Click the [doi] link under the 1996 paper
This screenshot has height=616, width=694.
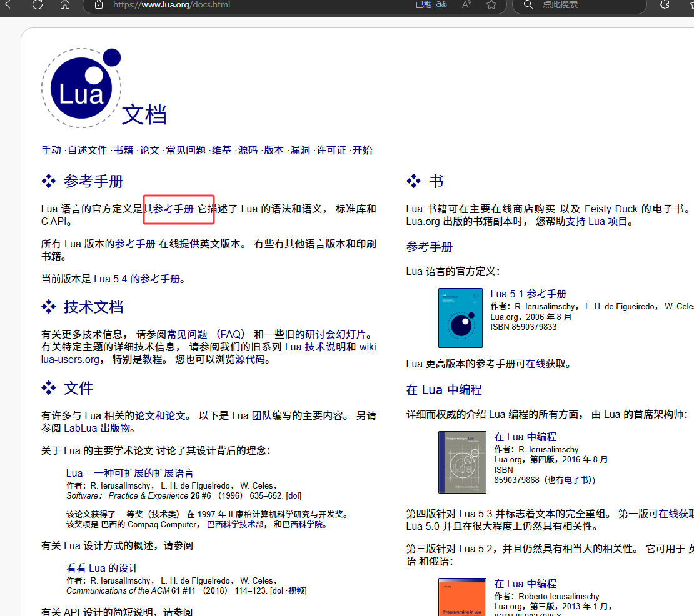click(x=294, y=495)
